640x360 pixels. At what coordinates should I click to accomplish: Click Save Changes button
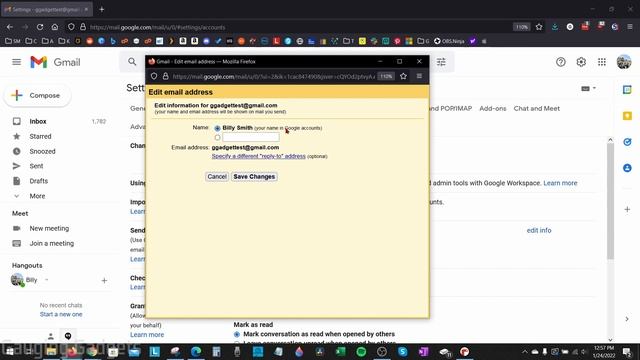[x=254, y=177]
